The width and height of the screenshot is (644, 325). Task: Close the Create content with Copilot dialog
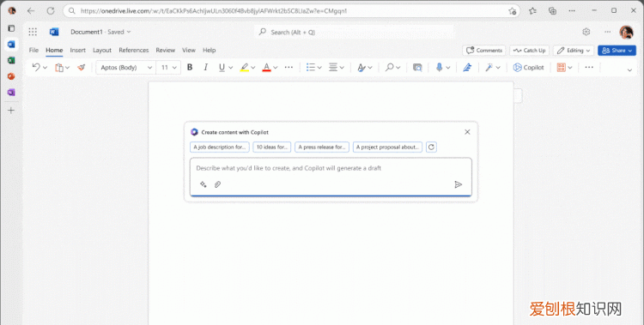point(467,132)
